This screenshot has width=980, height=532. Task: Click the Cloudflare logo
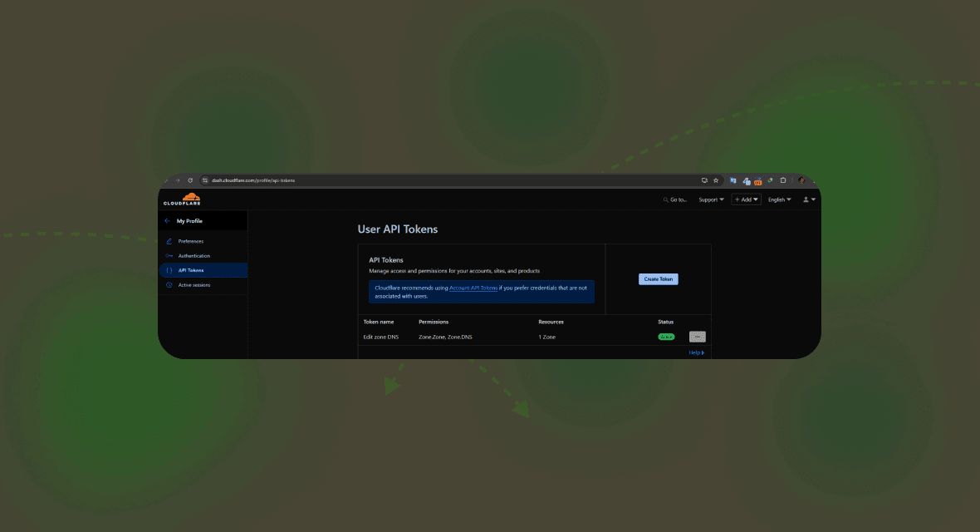[x=182, y=199]
